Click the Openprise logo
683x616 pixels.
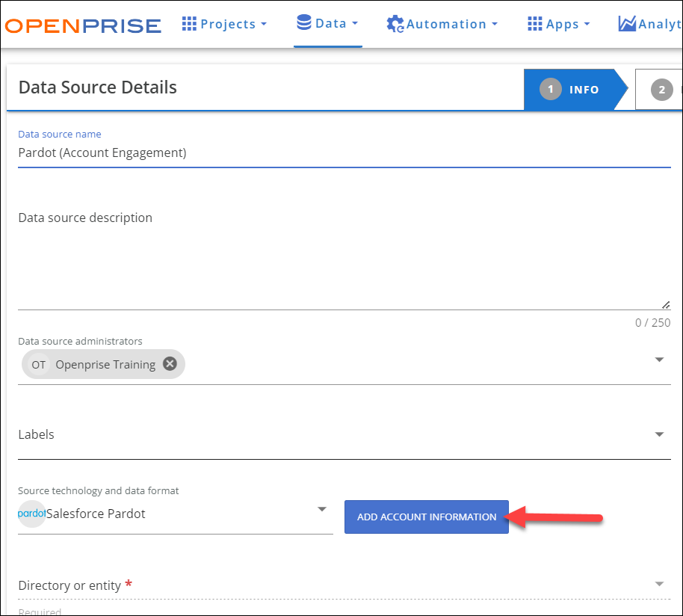[83, 25]
